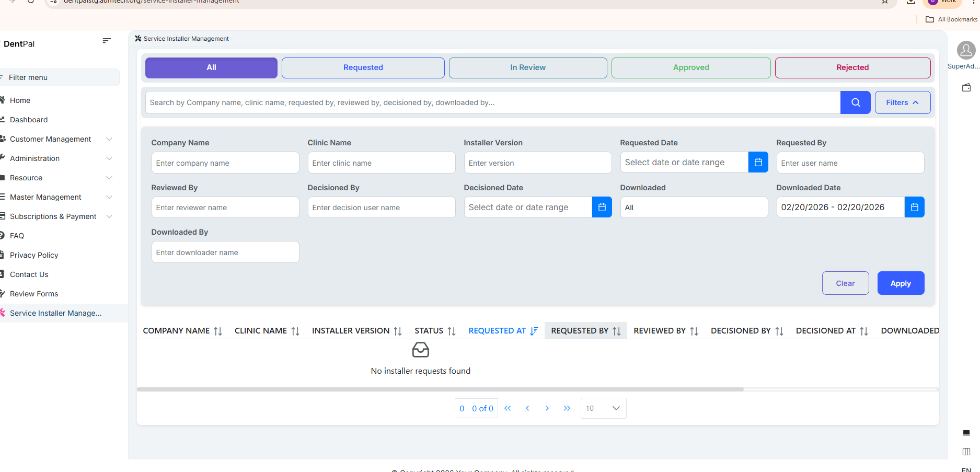Go to the last page of results

[x=567, y=408]
